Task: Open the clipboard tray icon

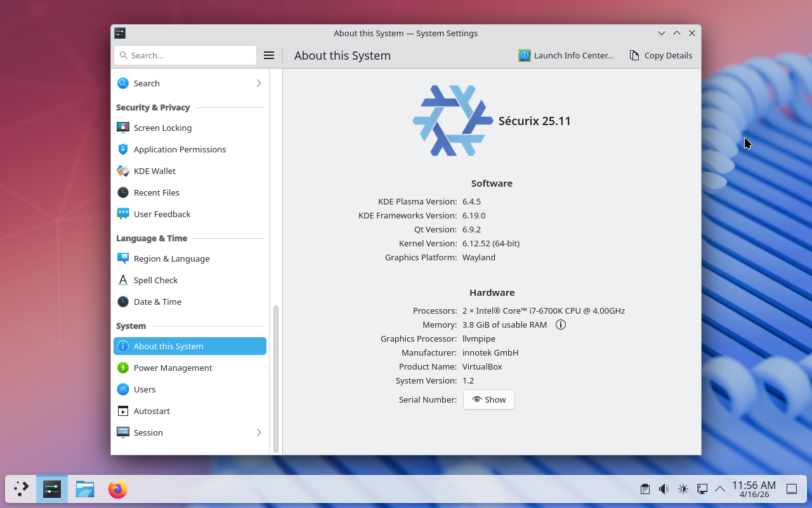Action: (x=645, y=489)
